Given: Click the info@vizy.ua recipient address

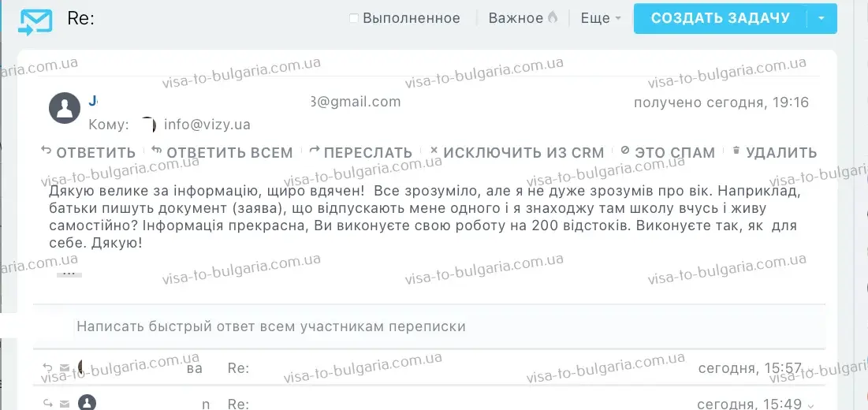Looking at the screenshot, I should [207, 125].
